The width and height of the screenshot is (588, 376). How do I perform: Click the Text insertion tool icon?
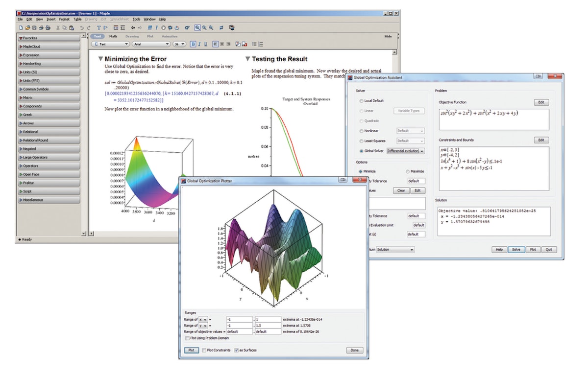tap(98, 28)
